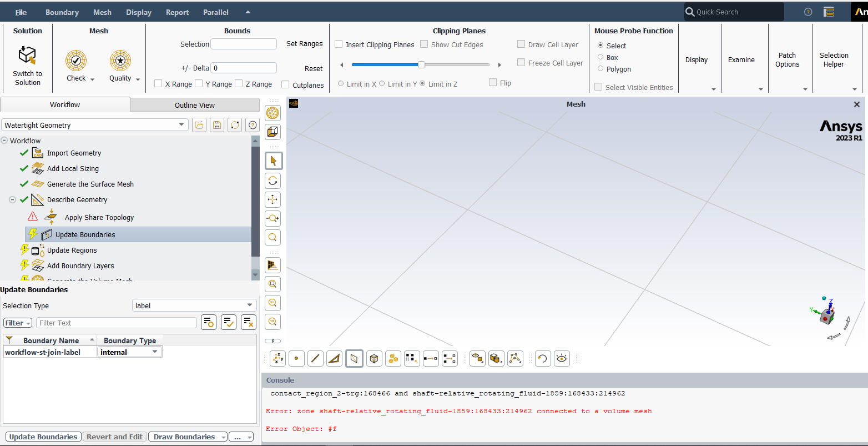This screenshot has height=446, width=868.
Task: Switch to the Outline View tab
Action: pos(194,105)
